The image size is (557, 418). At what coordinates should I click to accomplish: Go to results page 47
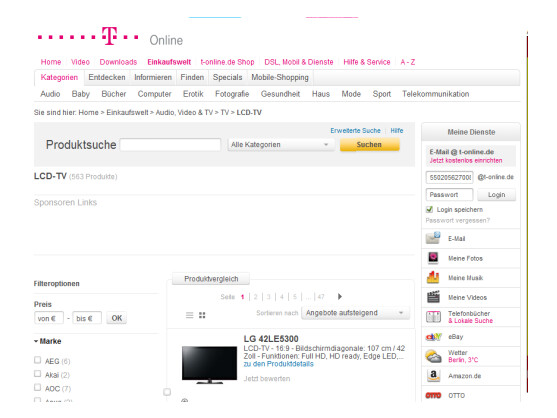[321, 297]
